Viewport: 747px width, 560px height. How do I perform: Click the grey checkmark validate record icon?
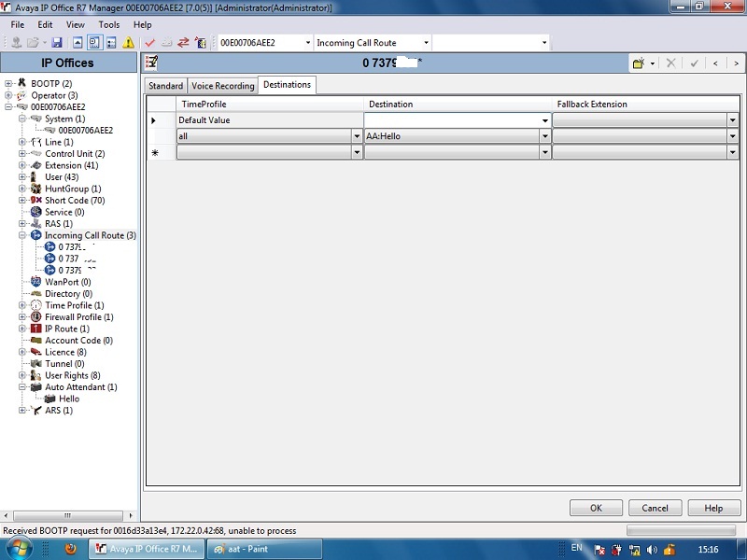694,63
